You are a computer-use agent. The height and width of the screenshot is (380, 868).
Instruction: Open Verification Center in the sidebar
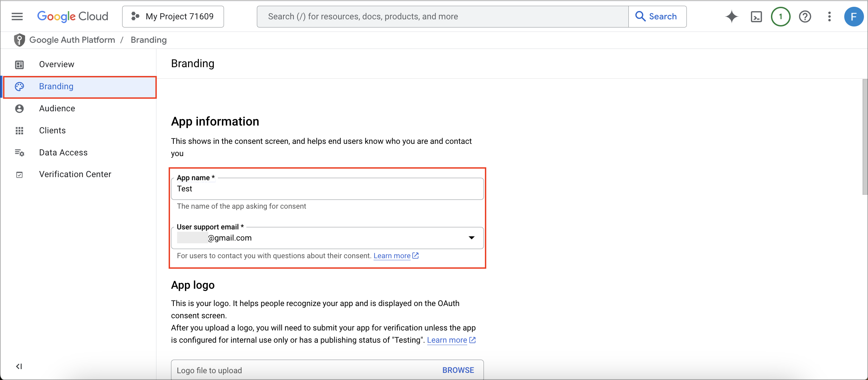click(x=79, y=174)
